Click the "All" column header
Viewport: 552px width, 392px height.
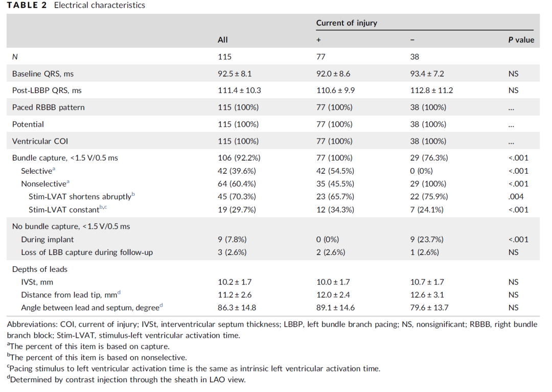[x=223, y=40]
